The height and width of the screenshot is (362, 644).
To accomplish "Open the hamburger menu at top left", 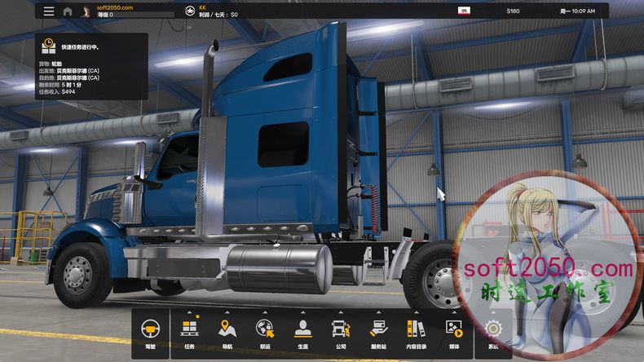I will point(49,11).
